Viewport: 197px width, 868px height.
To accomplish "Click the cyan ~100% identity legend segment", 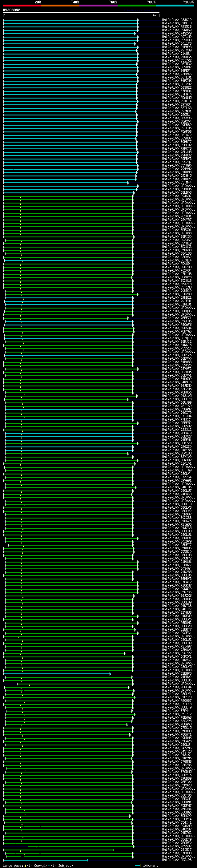I will 175,6.
